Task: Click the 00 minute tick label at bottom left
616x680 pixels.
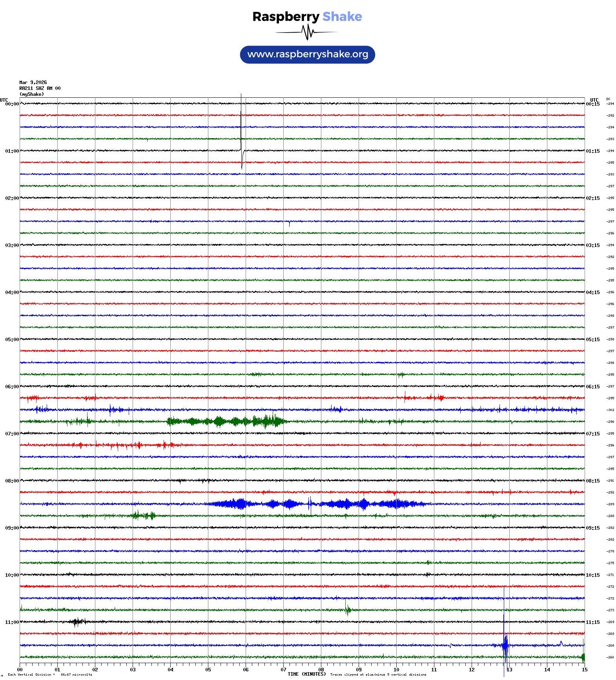Action: 20,670
